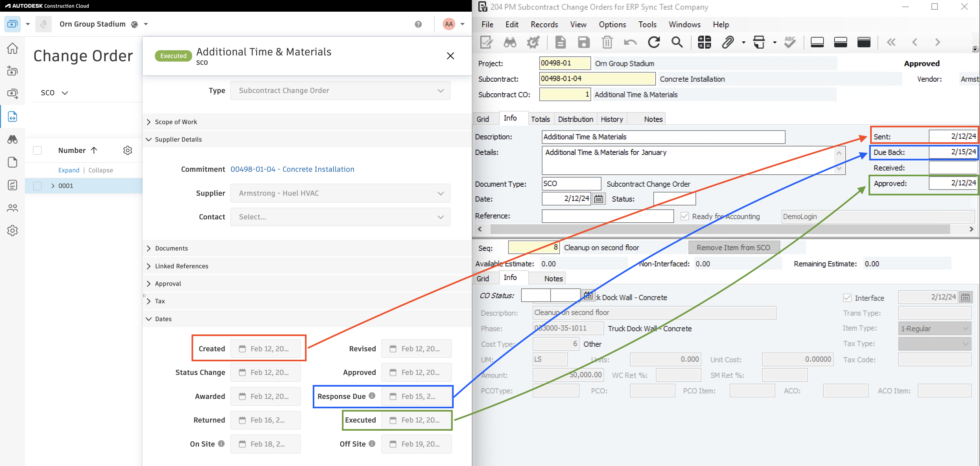Open the Type dropdown Subcontract Change Order

[340, 90]
